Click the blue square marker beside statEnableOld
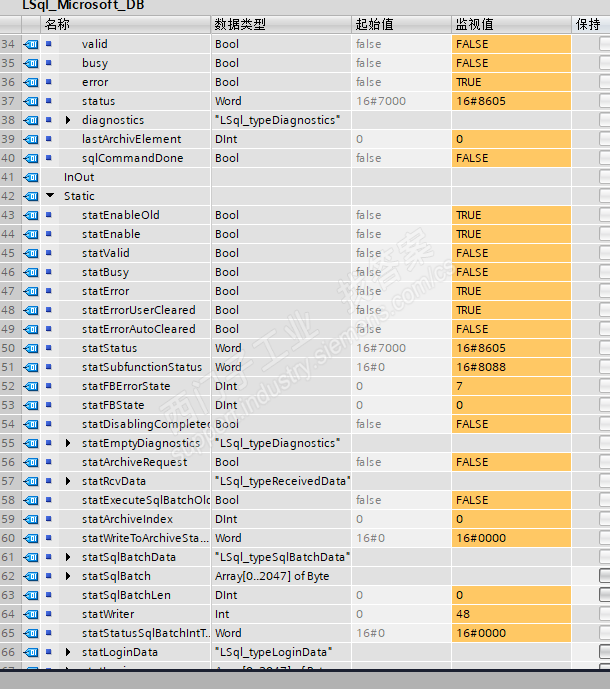The height and width of the screenshot is (689, 610). (49, 215)
